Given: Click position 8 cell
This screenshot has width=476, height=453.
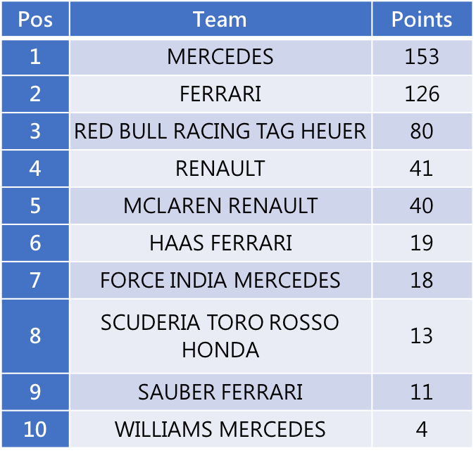Looking at the screenshot, I should (x=35, y=336).
